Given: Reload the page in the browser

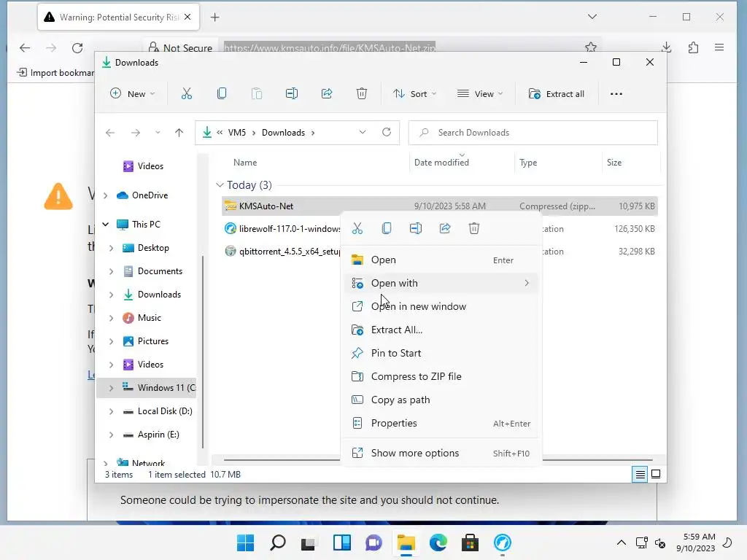Looking at the screenshot, I should (x=77, y=47).
